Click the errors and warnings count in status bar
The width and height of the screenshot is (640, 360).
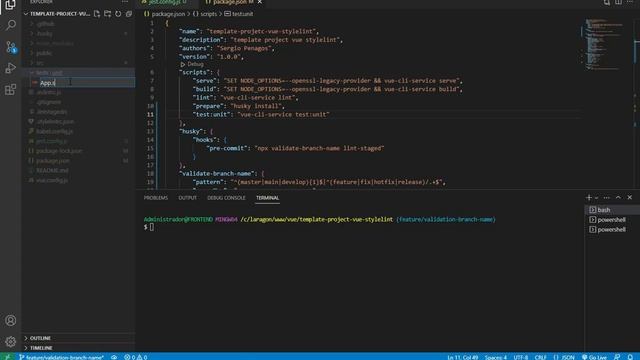coord(136,357)
